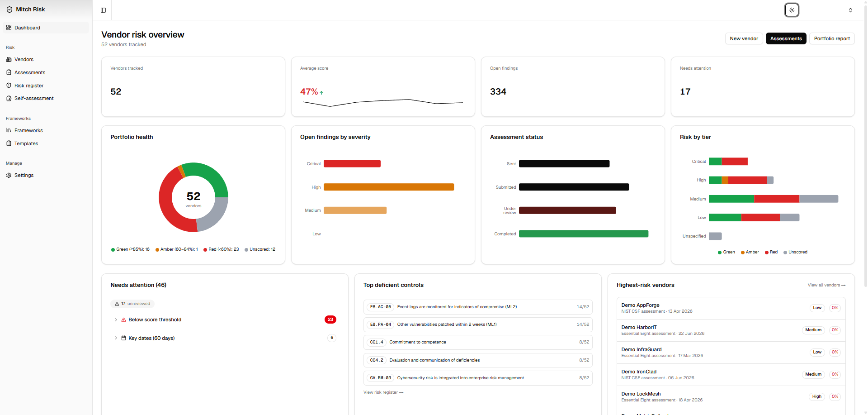The width and height of the screenshot is (868, 415).
Task: Click the black Assessments button
Action: click(x=786, y=38)
